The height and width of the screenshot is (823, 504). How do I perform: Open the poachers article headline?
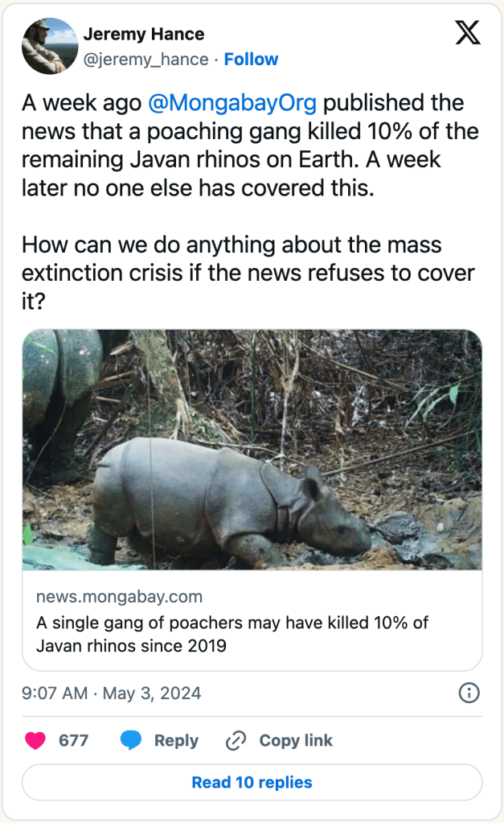coord(232,634)
